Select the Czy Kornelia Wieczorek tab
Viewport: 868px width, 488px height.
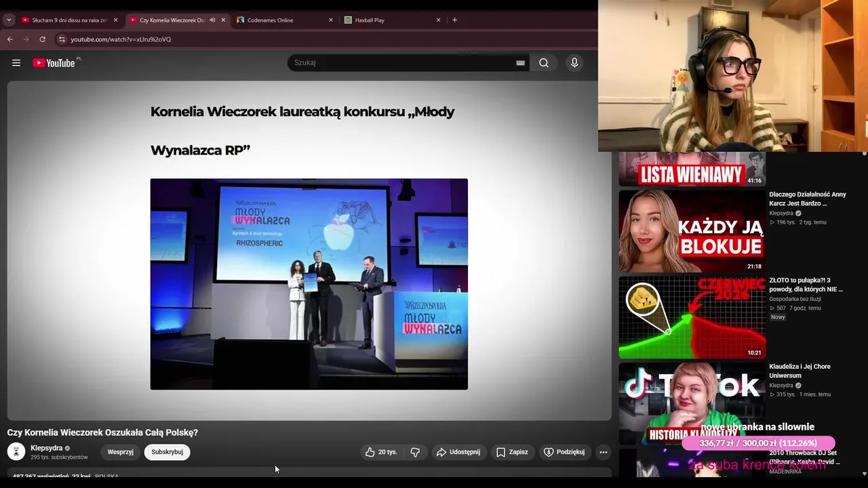coord(176,20)
